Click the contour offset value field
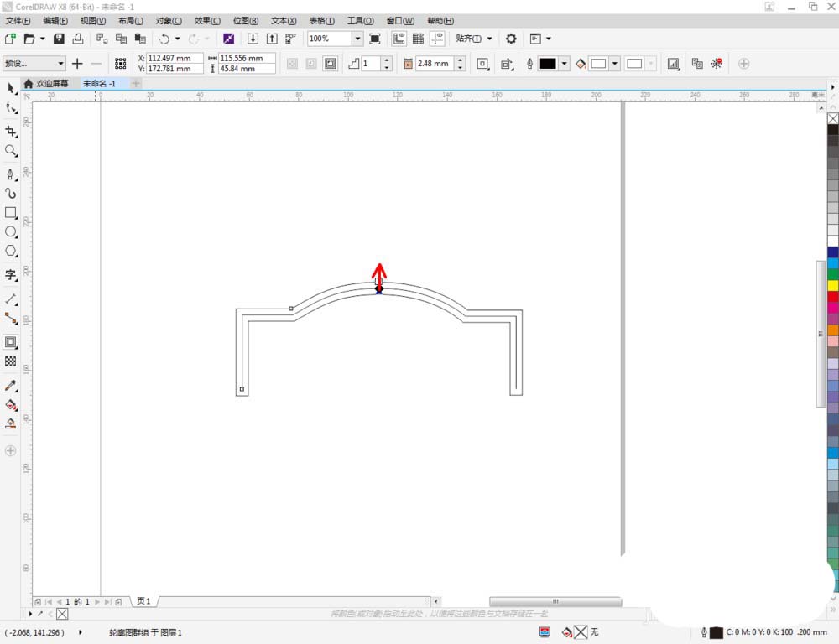 click(x=434, y=64)
